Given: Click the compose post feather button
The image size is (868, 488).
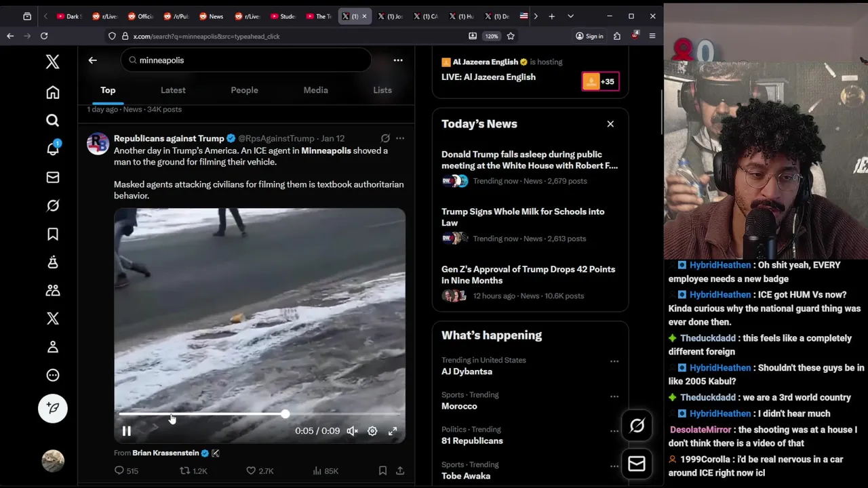Looking at the screenshot, I should pyautogui.click(x=53, y=408).
